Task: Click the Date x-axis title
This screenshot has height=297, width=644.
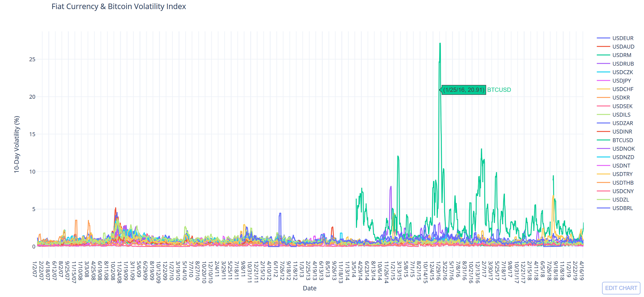Action: pos(310,288)
